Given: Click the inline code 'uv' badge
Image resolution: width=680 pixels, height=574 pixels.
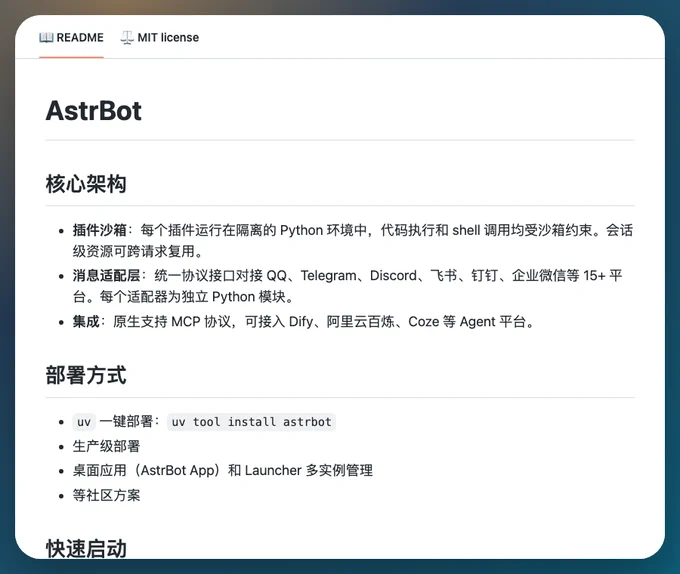Looking at the screenshot, I should (x=84, y=422).
